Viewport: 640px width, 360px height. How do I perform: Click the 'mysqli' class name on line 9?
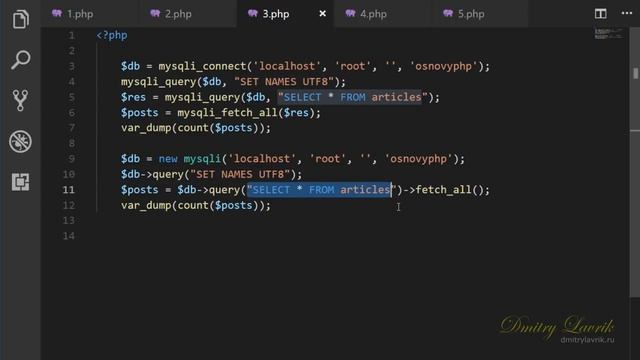pyautogui.click(x=202, y=159)
